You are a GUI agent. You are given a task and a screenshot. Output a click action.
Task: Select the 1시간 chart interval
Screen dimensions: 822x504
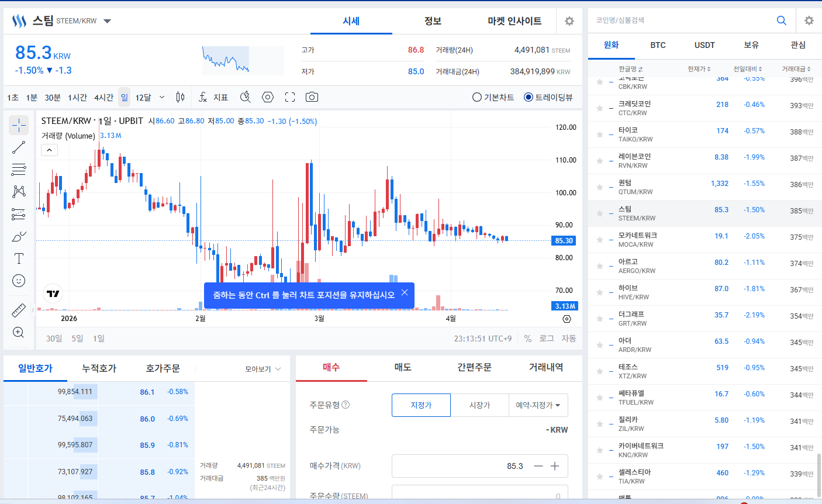77,97
